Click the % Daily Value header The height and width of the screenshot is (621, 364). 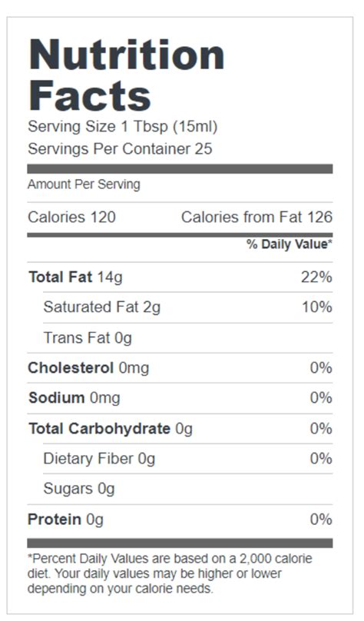tap(290, 244)
